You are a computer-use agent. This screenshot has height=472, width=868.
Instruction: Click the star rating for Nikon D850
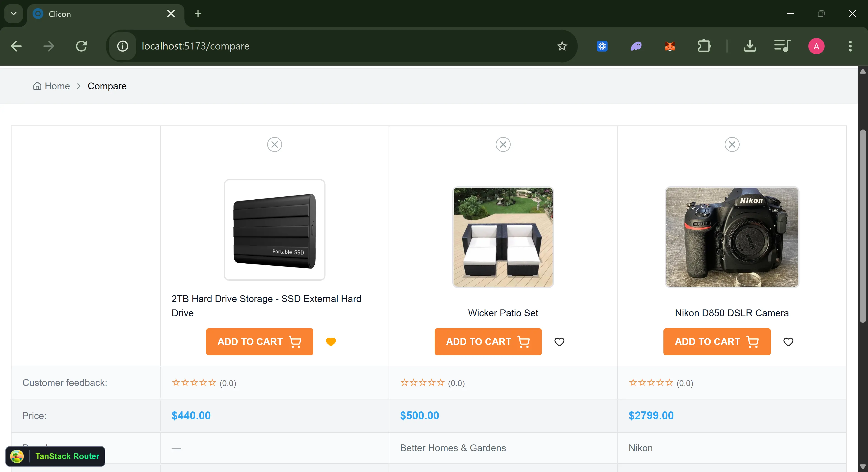click(651, 383)
